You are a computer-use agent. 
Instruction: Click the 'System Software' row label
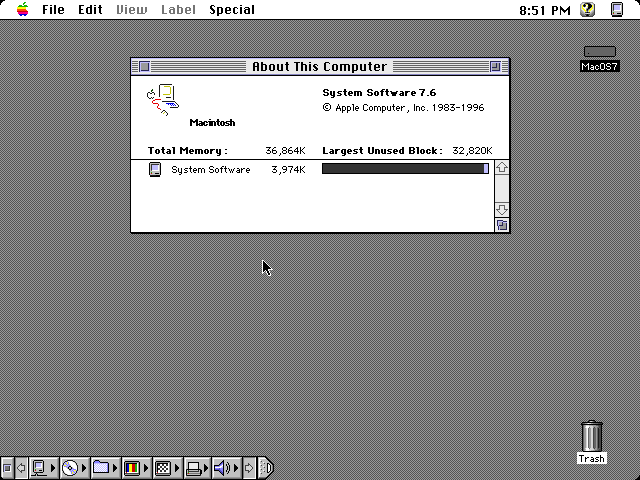211,170
